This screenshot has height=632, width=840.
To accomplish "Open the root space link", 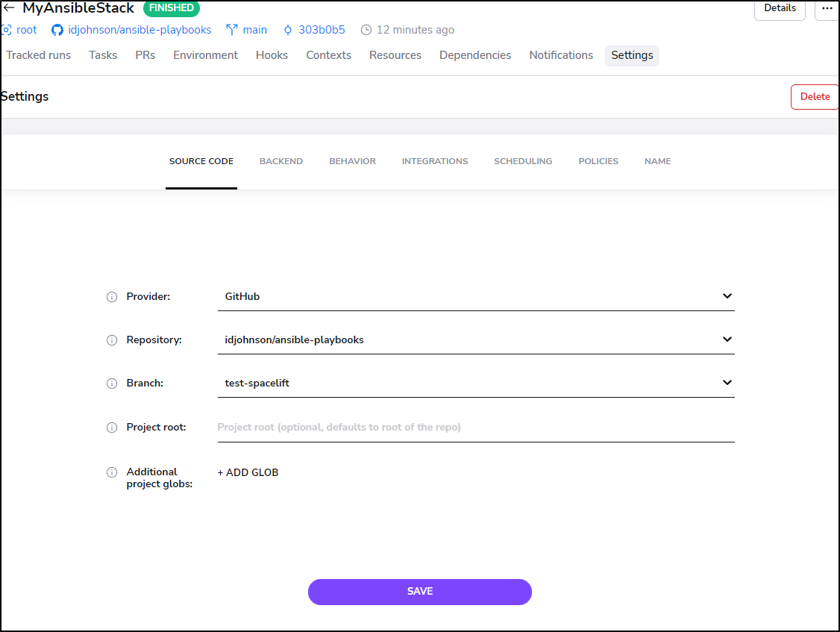I will point(27,30).
